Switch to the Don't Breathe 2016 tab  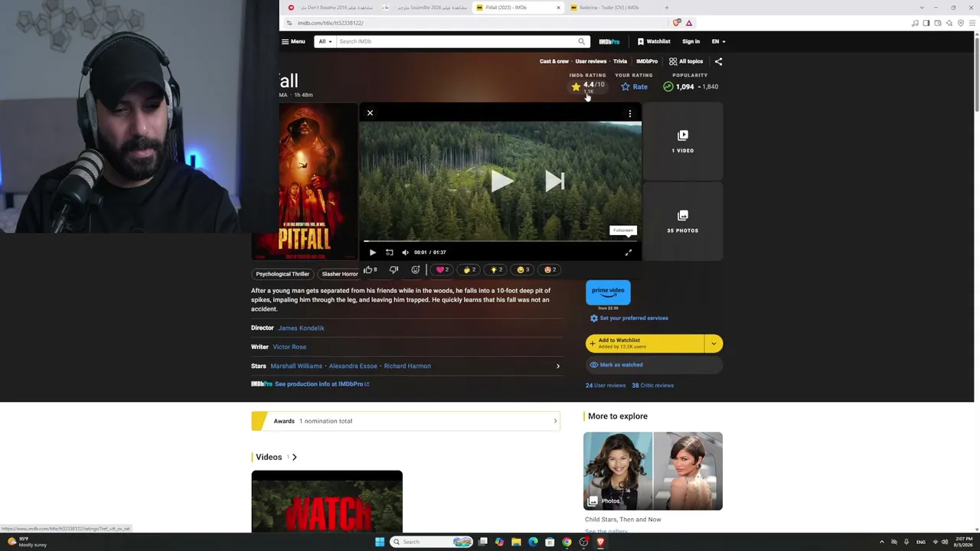(333, 8)
